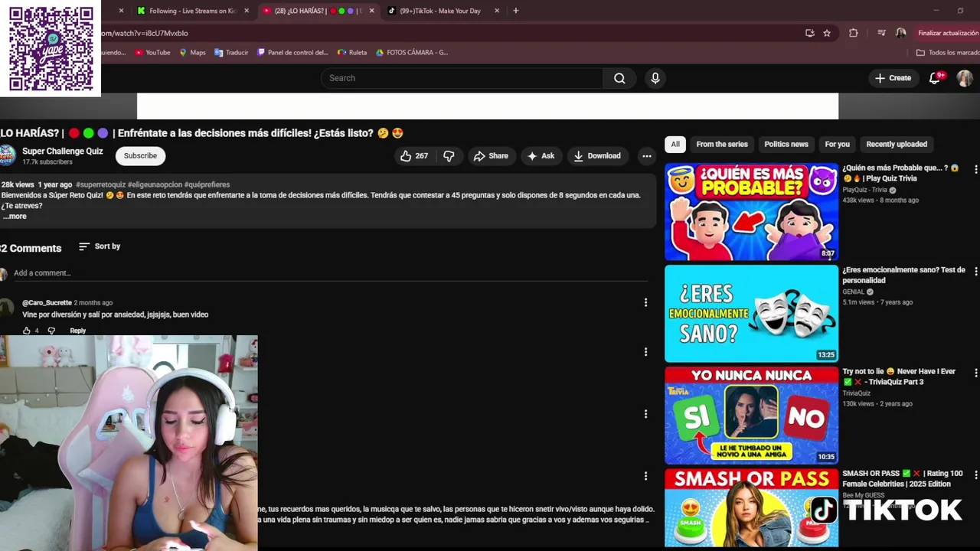Open ¿Quién es más probable? thumbnail
The height and width of the screenshot is (551, 980).
pyautogui.click(x=751, y=212)
